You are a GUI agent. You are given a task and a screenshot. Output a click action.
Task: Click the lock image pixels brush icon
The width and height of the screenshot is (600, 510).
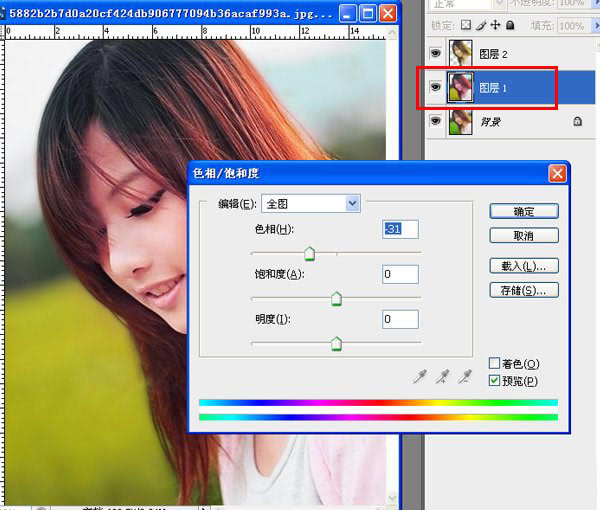[481, 25]
